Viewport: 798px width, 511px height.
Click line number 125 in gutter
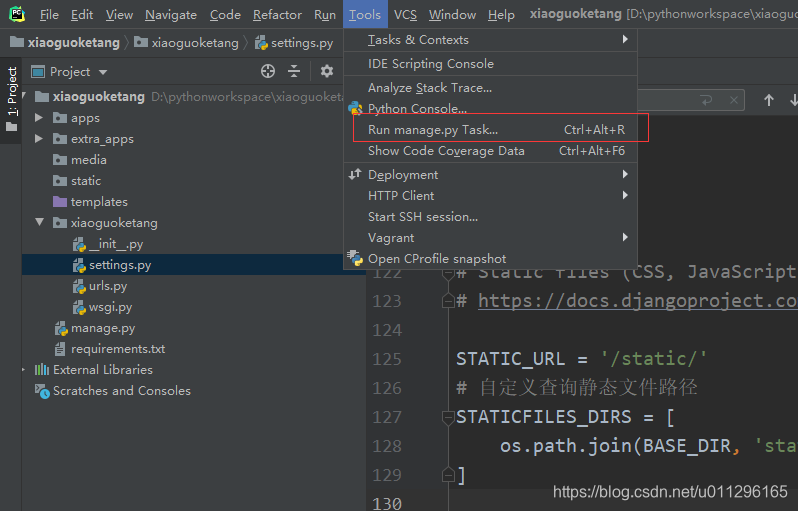click(x=387, y=359)
